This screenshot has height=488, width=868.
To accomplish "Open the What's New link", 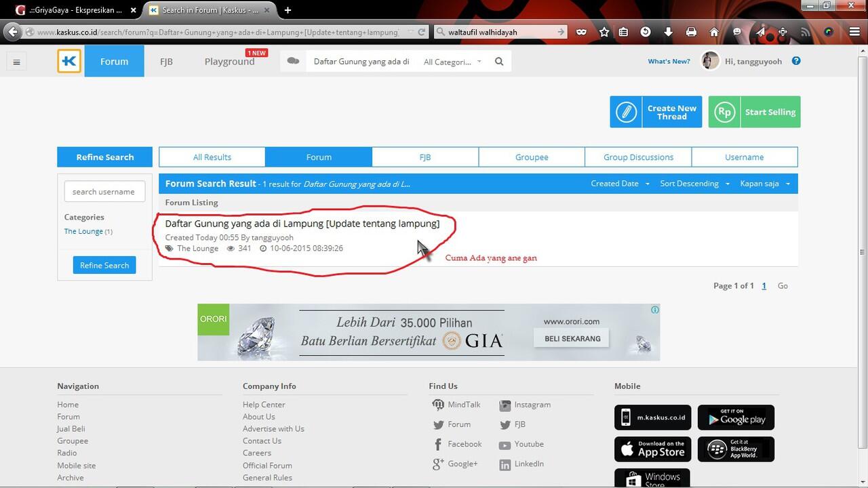I will pos(669,61).
